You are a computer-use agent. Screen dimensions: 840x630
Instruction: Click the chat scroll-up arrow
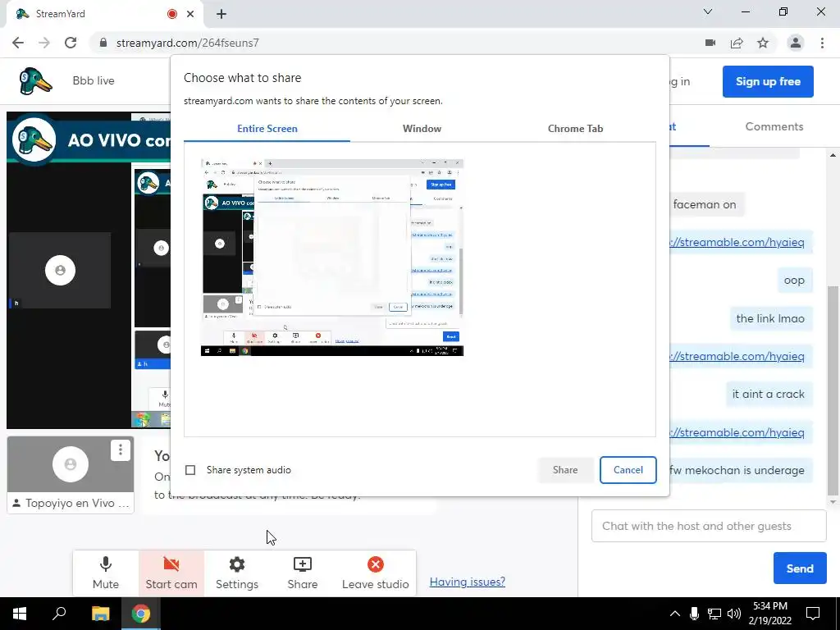tap(833, 155)
